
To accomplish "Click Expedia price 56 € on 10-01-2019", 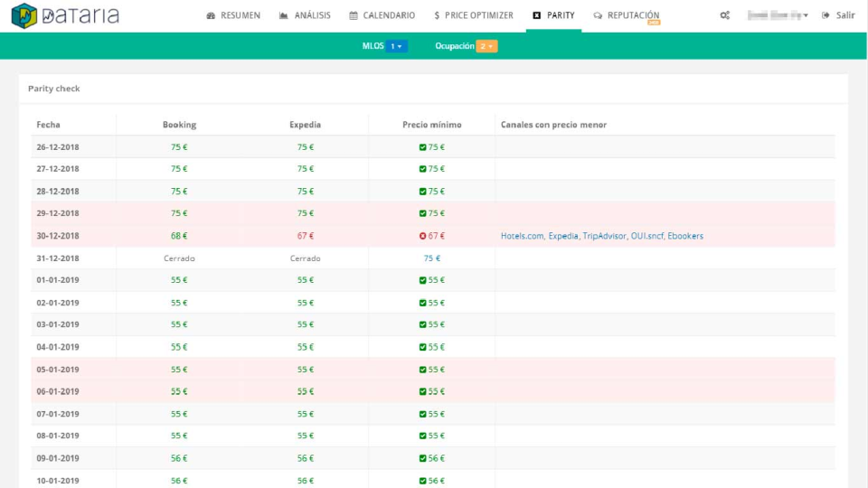I will (x=305, y=481).
